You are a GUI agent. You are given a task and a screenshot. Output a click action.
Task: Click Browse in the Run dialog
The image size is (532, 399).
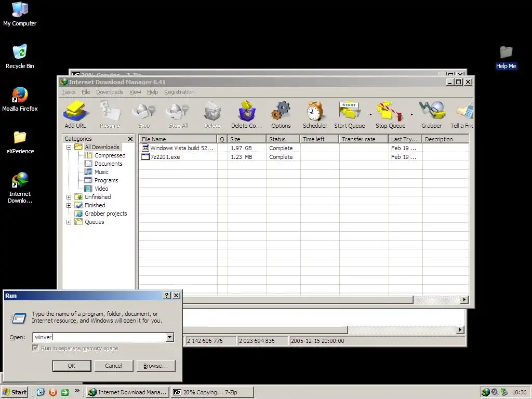[156, 366]
